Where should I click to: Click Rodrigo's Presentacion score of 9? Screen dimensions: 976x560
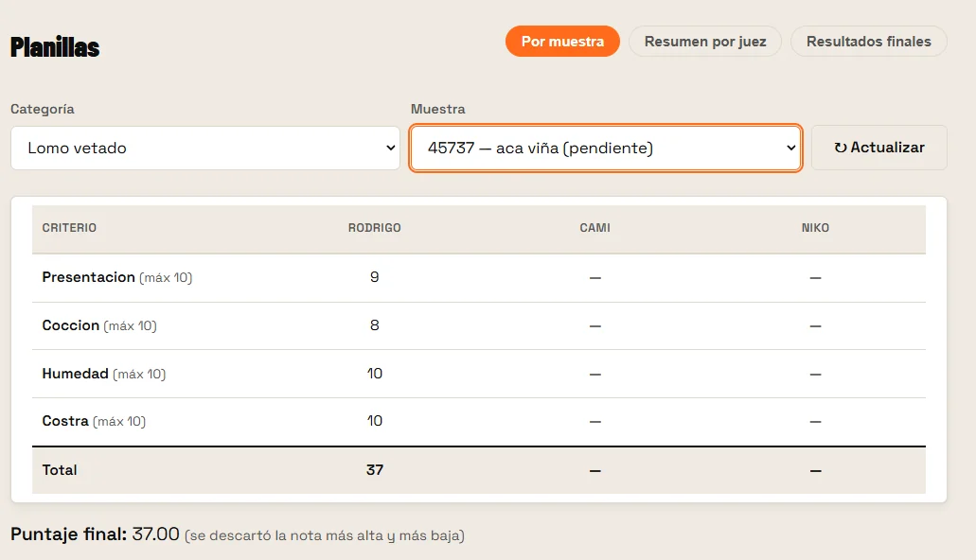tap(374, 277)
